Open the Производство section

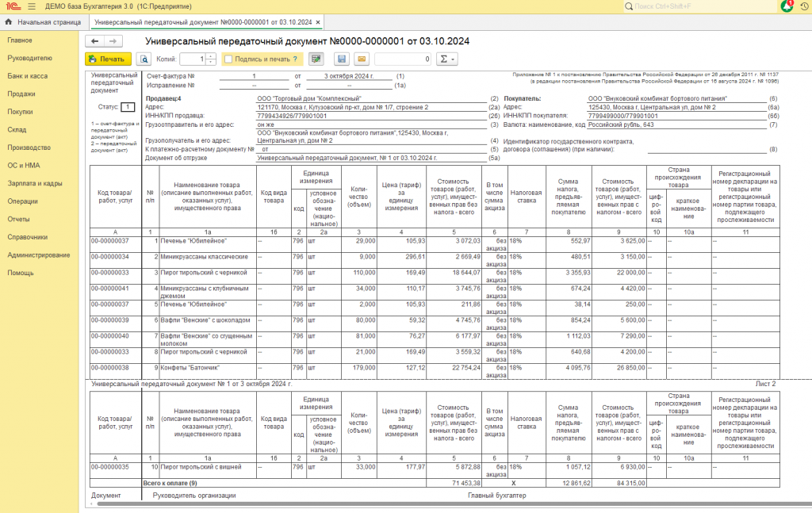click(29, 147)
